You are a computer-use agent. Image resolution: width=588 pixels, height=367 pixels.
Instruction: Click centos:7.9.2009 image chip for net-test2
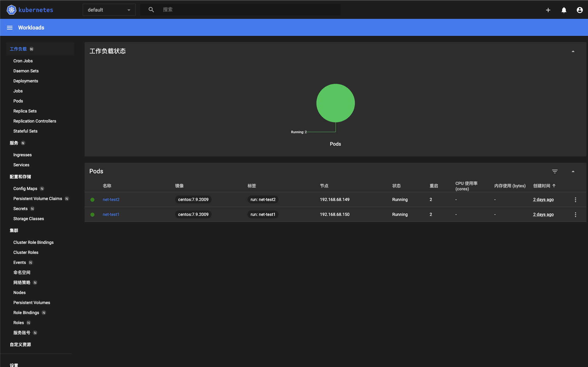pos(193,200)
